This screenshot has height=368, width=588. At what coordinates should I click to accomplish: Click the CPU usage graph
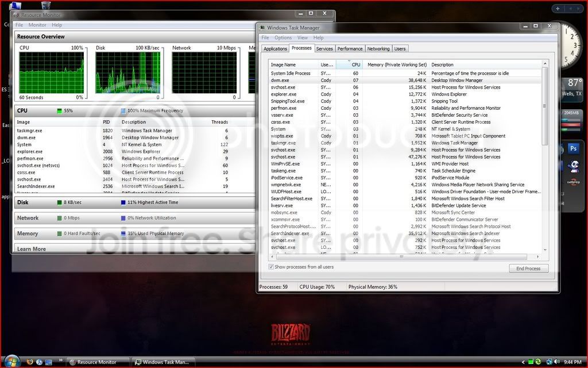point(51,72)
